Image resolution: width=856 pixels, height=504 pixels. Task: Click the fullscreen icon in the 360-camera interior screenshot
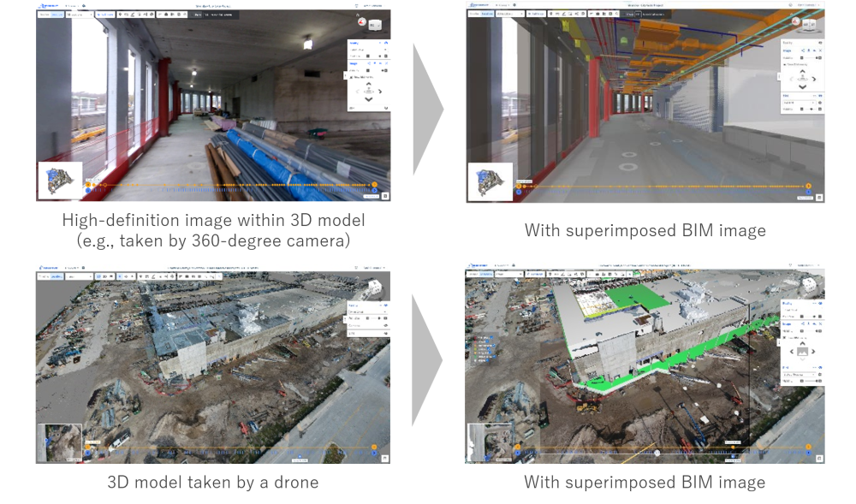(385, 196)
